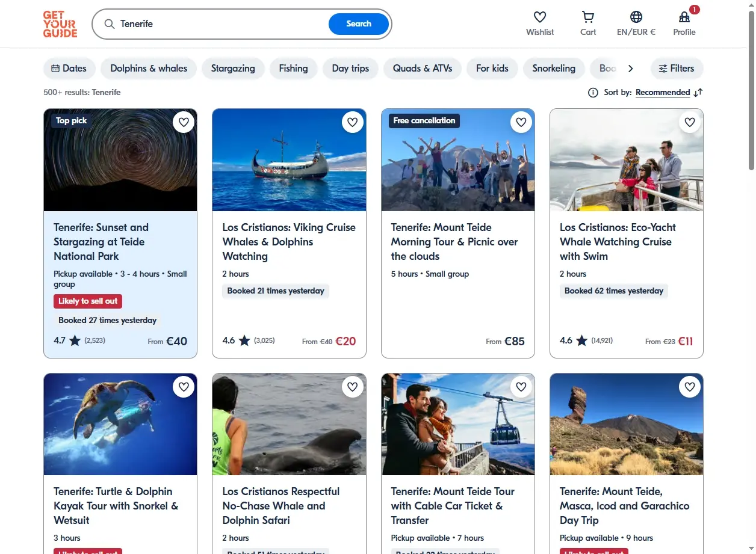Image resolution: width=756 pixels, height=554 pixels.
Task: Click the magnifier icon in search bar
Action: click(110, 24)
